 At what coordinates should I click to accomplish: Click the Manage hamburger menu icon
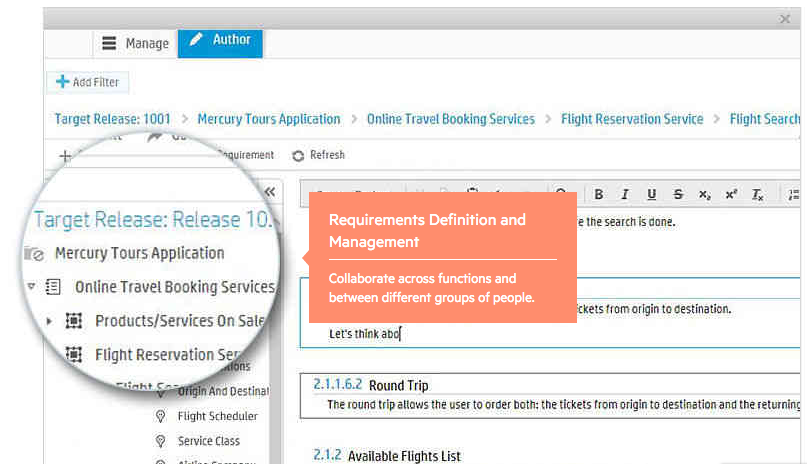[109, 43]
